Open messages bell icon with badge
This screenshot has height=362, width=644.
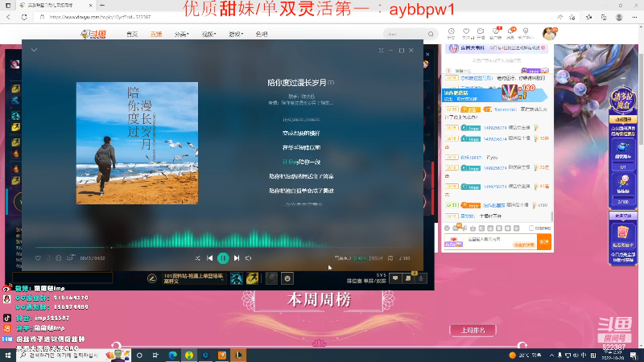pyautogui.click(x=511, y=33)
